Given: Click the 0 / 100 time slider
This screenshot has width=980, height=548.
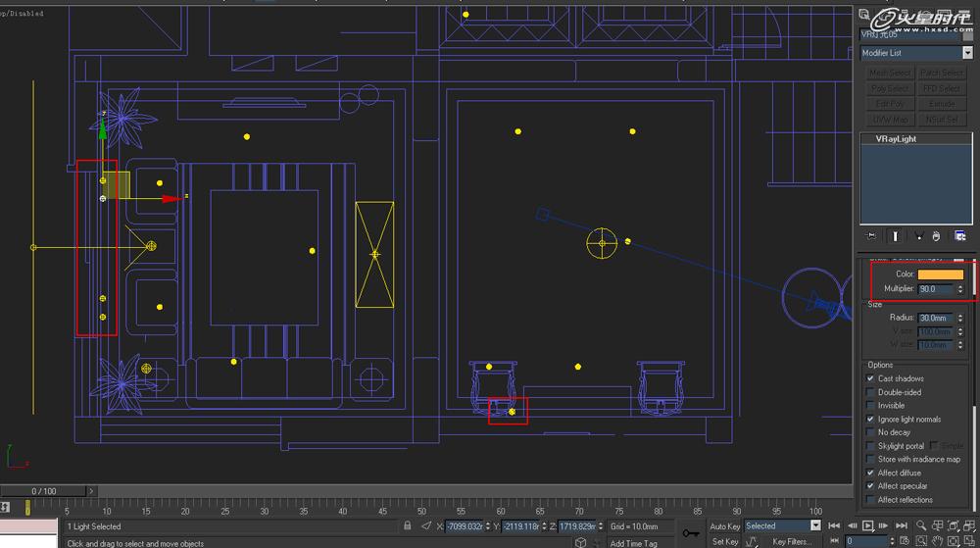Looking at the screenshot, I should click(x=43, y=491).
